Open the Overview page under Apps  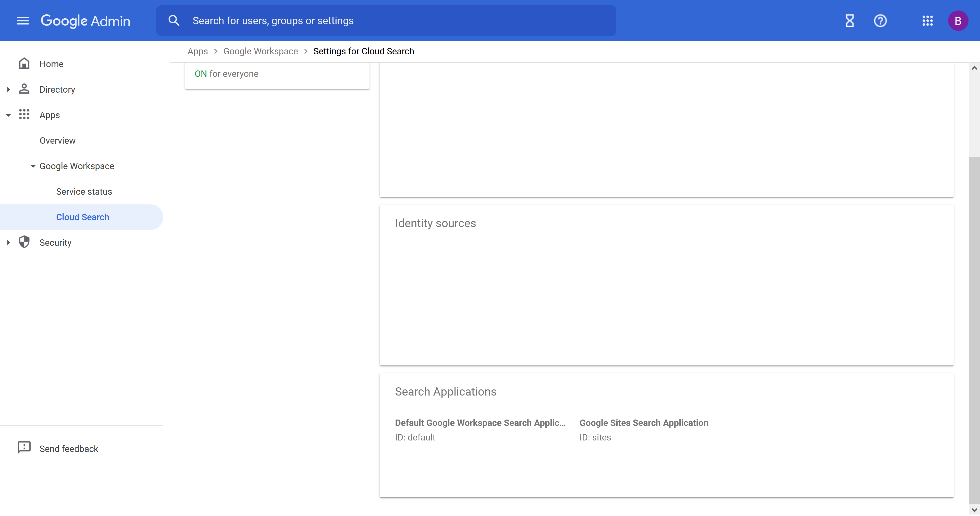coord(57,140)
